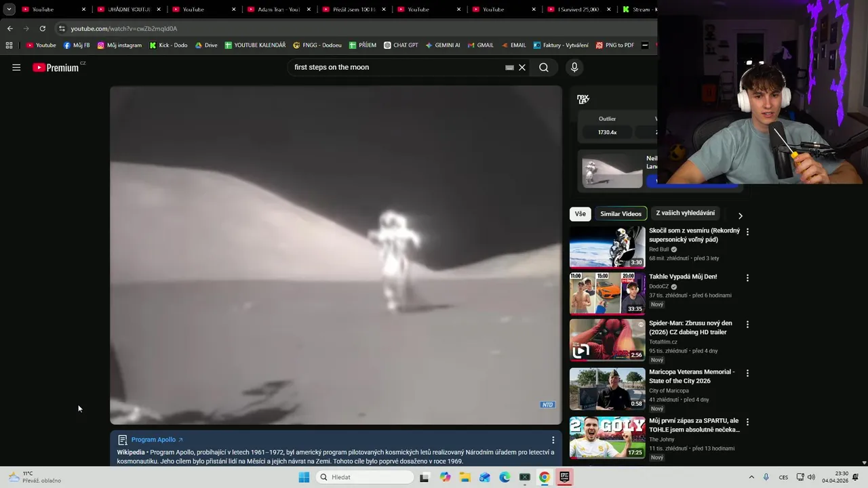The image size is (868, 488).
Task: Open Google Chrome from the taskbar
Action: [x=545, y=477]
